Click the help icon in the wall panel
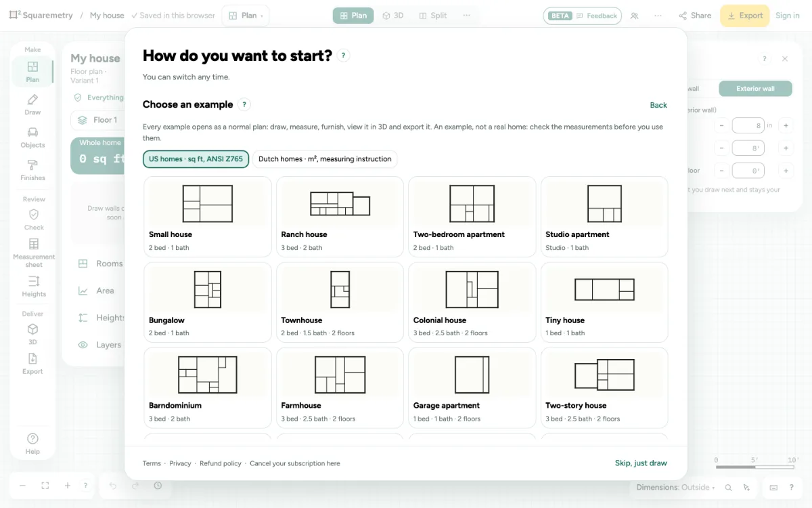 765,59
